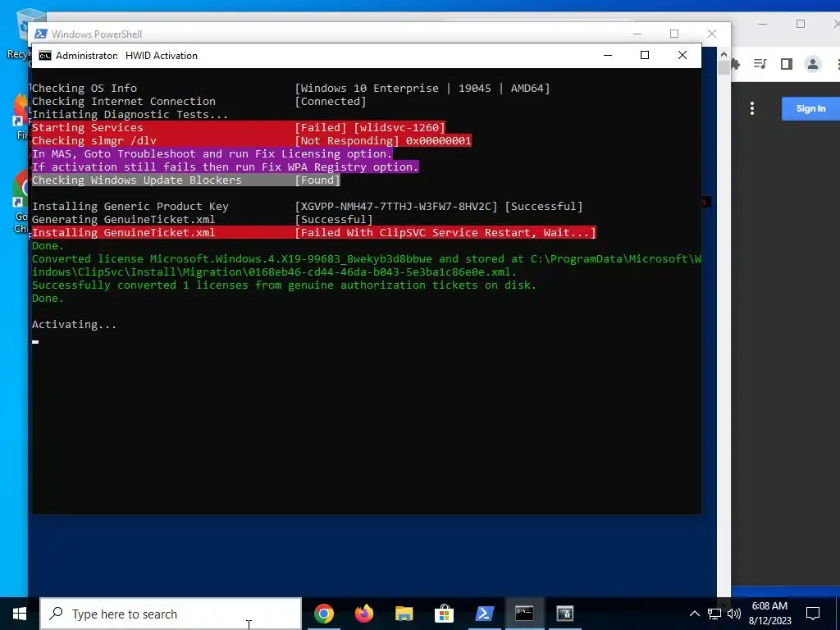This screenshot has width=840, height=630.
Task: Click HWID Activation window system icon
Action: tap(45, 56)
